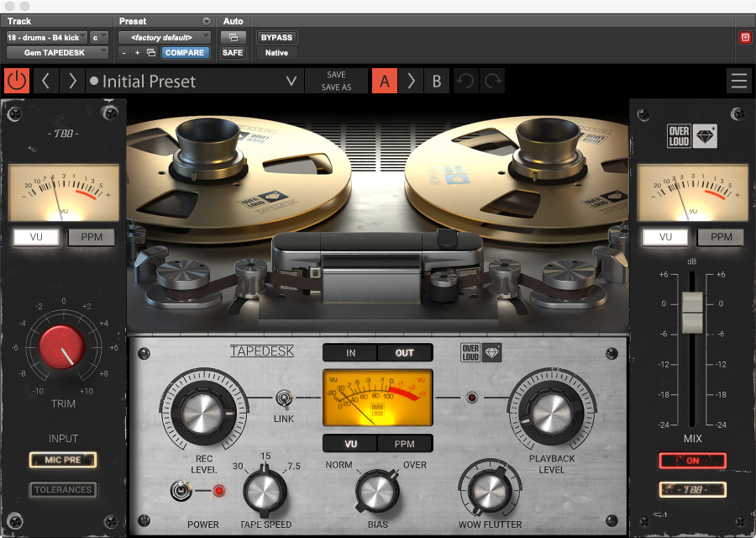This screenshot has width=756, height=538.
Task: Go to next preset arrow
Action: 72,81
